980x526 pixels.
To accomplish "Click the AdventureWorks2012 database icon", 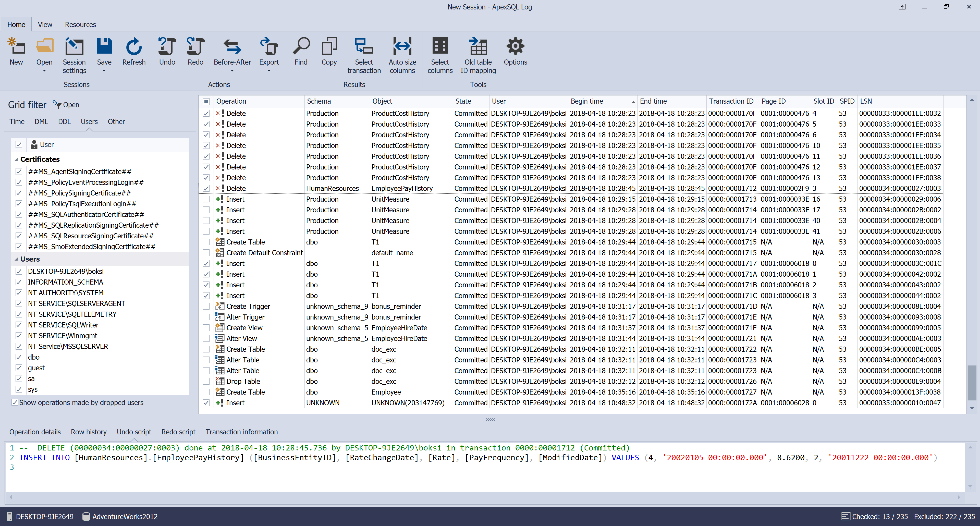I will click(x=86, y=516).
